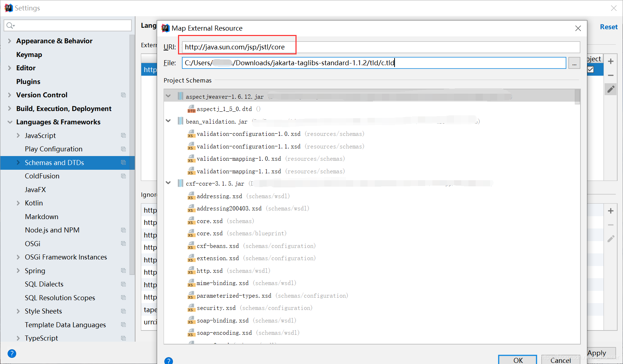Click the help icon in Settings window

(12, 354)
